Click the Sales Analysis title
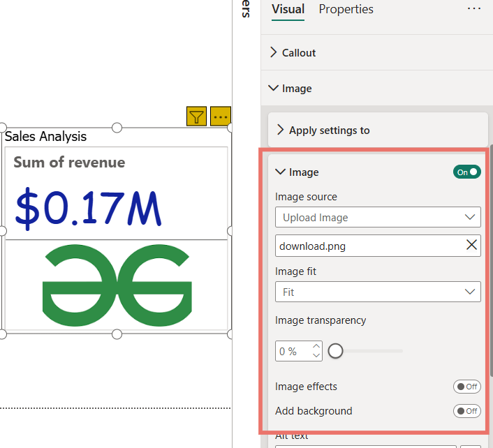The width and height of the screenshot is (493, 448). coord(45,136)
